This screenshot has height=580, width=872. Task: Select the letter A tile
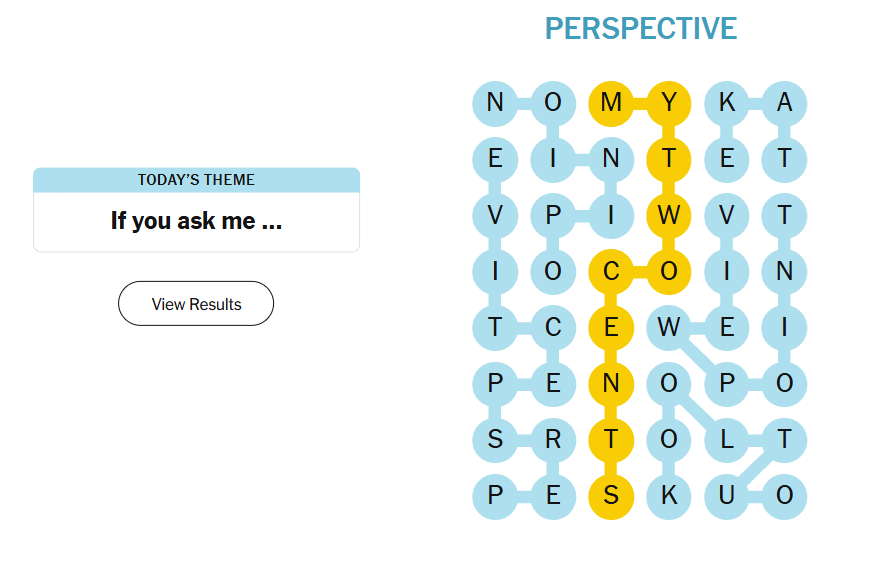tap(785, 102)
